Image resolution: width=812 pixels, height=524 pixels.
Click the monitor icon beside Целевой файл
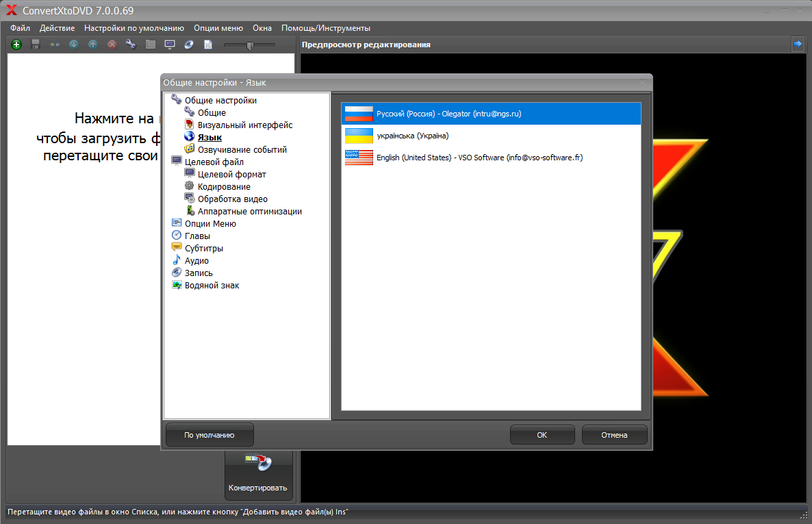click(177, 161)
